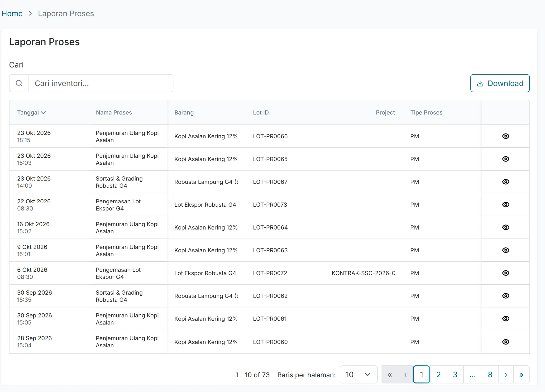Open eye icon for LOT-PR0064
This screenshot has width=545, height=392.
[506, 228]
